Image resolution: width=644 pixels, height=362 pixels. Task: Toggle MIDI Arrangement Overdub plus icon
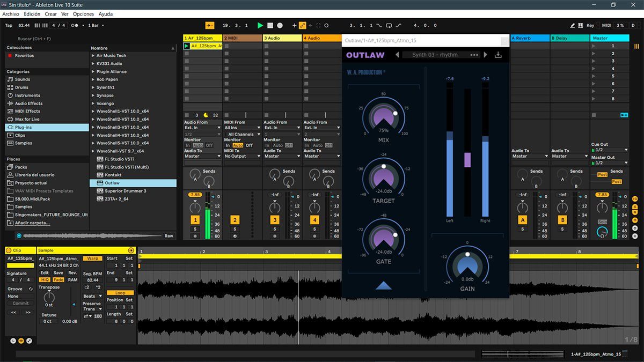pyautogui.click(x=294, y=25)
